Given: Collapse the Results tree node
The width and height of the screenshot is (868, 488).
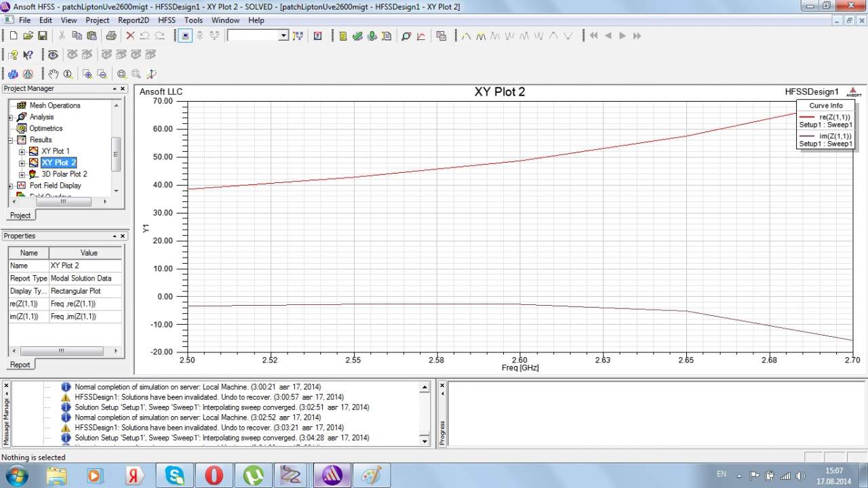Looking at the screenshot, I should click(11, 140).
